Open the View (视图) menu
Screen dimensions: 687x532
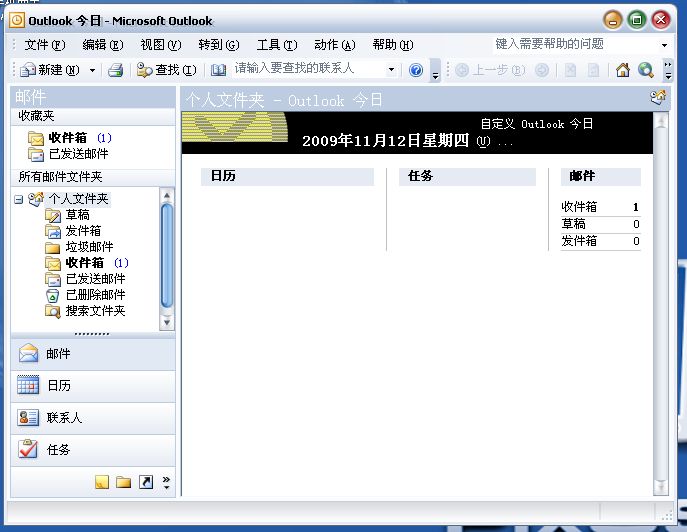pyautogui.click(x=161, y=45)
